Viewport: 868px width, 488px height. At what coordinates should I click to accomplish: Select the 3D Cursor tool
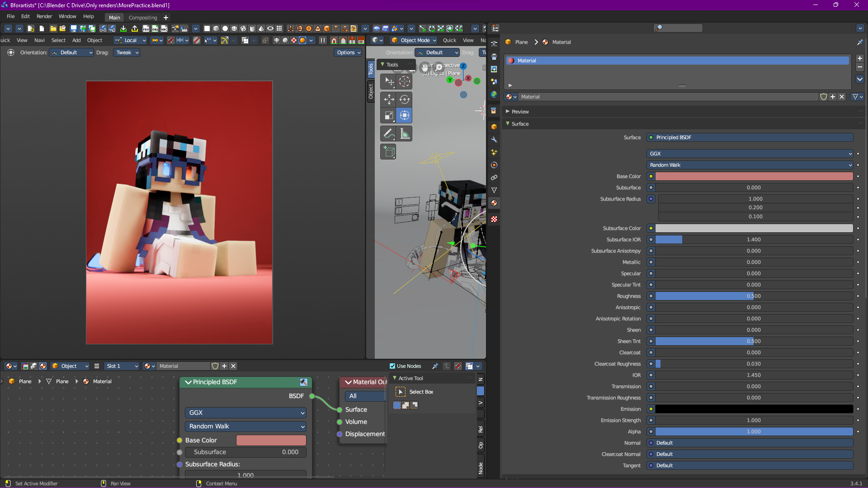(405, 81)
